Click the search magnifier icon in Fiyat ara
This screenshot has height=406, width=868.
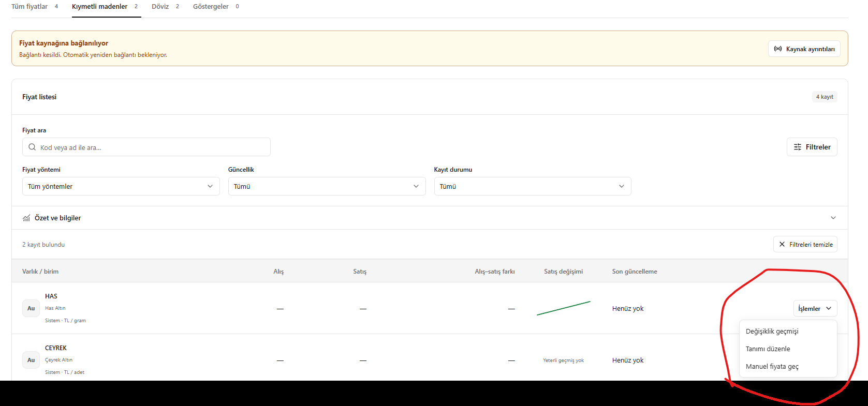coord(32,147)
